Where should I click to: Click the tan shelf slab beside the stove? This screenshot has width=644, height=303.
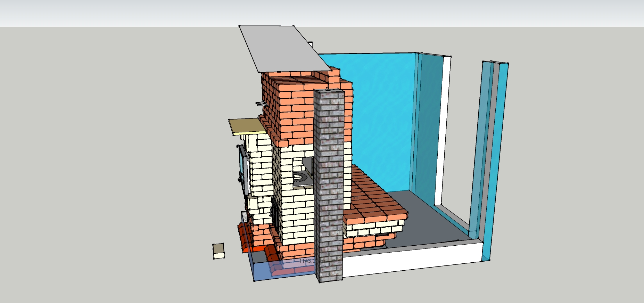pyautogui.click(x=246, y=126)
